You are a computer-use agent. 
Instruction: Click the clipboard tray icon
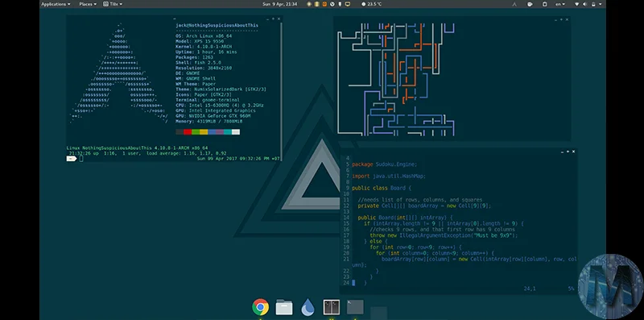545,4
